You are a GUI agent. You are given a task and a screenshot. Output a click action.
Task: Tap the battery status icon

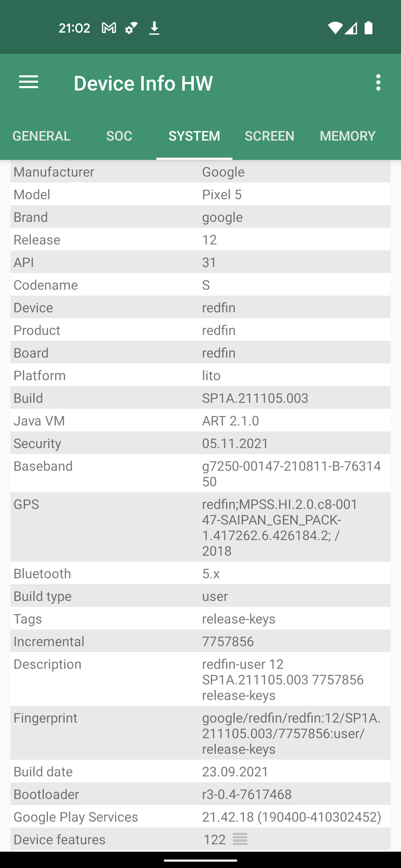pyautogui.click(x=368, y=28)
